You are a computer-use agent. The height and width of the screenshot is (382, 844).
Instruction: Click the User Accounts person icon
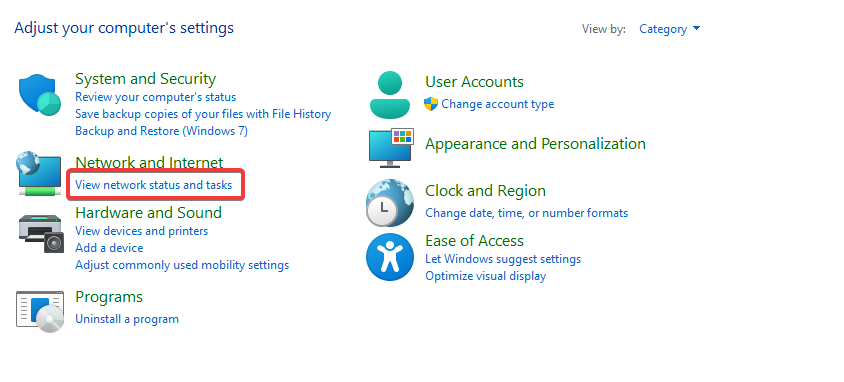click(x=390, y=95)
